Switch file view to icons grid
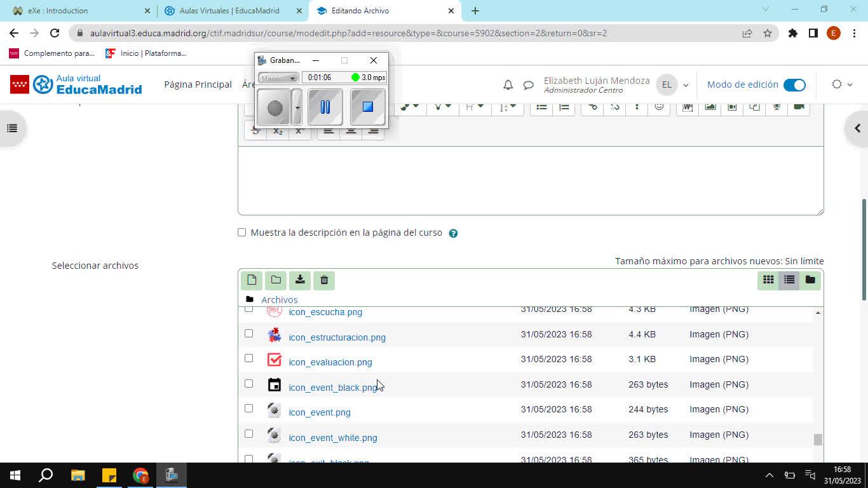Screen dimensions: 868x488 point(768,280)
